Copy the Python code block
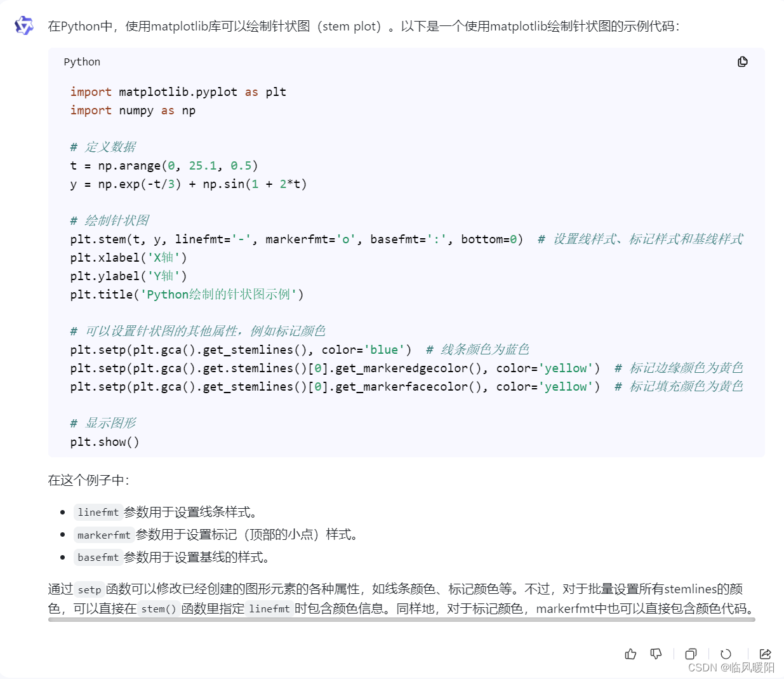Image resolution: width=784 pixels, height=679 pixels. point(743,62)
